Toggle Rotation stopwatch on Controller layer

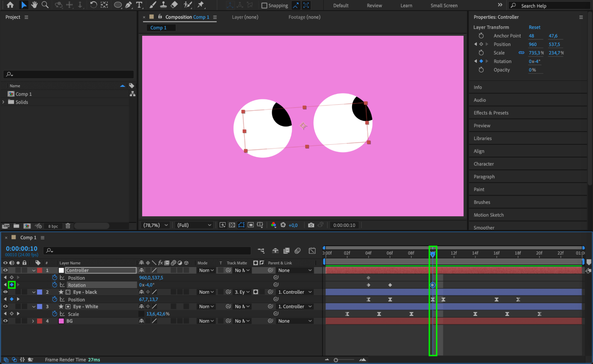coord(55,285)
